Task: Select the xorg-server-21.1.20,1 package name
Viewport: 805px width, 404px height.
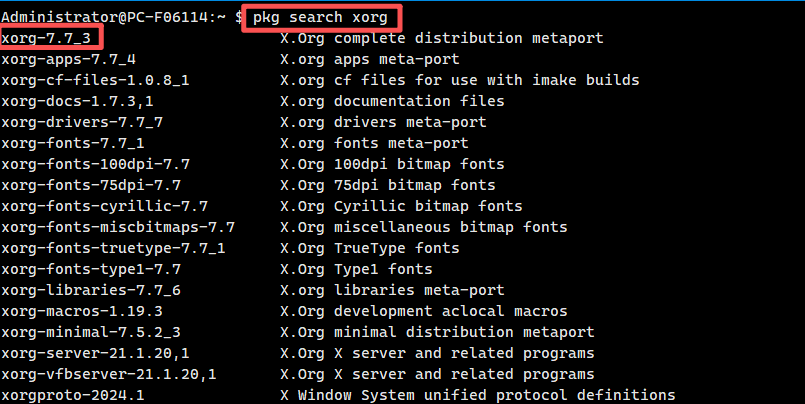Action: pyautogui.click(x=95, y=332)
